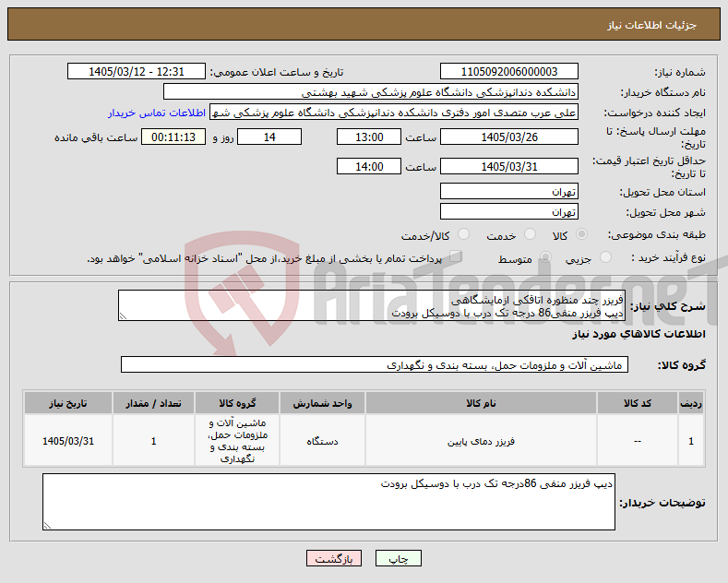This screenshot has height=583, width=728.
Task: Click the deadline time field 13:00
Action: (369, 137)
